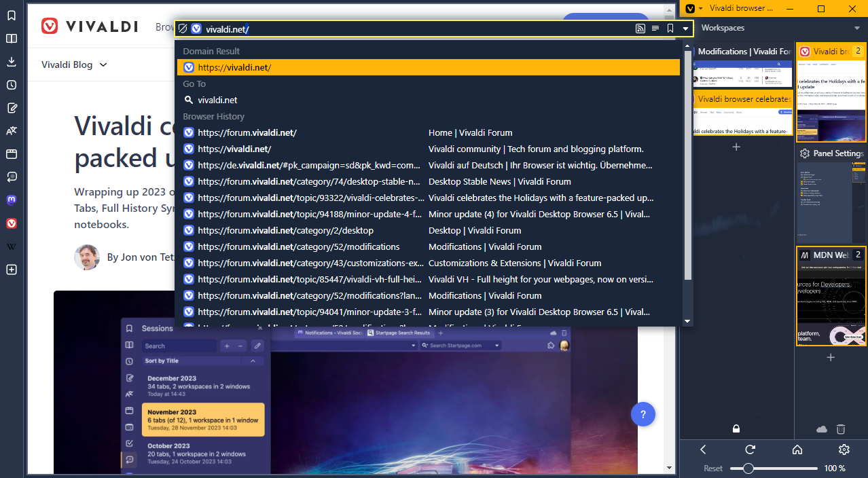The image size is (868, 478).
Task: Open the MDN Web Docs tab stack
Action: click(832, 296)
